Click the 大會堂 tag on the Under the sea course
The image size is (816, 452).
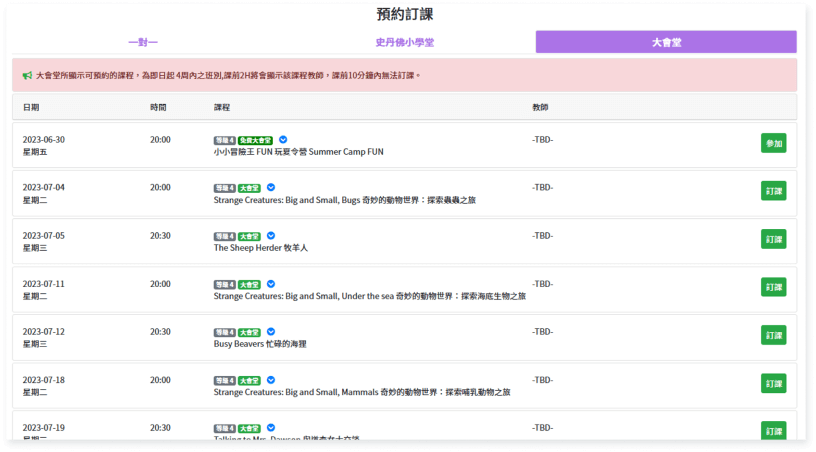click(248, 284)
